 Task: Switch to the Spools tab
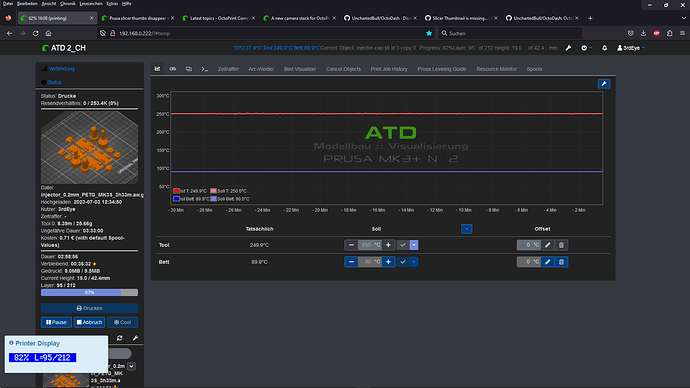pos(534,69)
